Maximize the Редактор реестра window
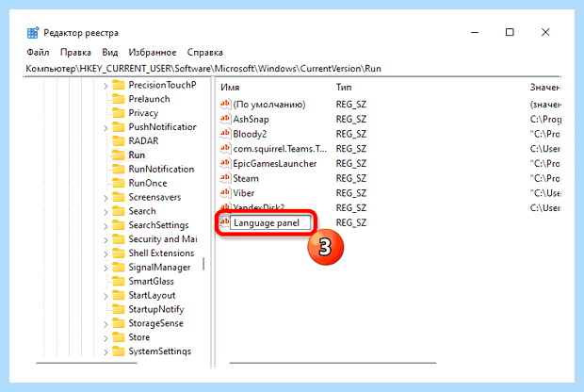 pos(510,32)
